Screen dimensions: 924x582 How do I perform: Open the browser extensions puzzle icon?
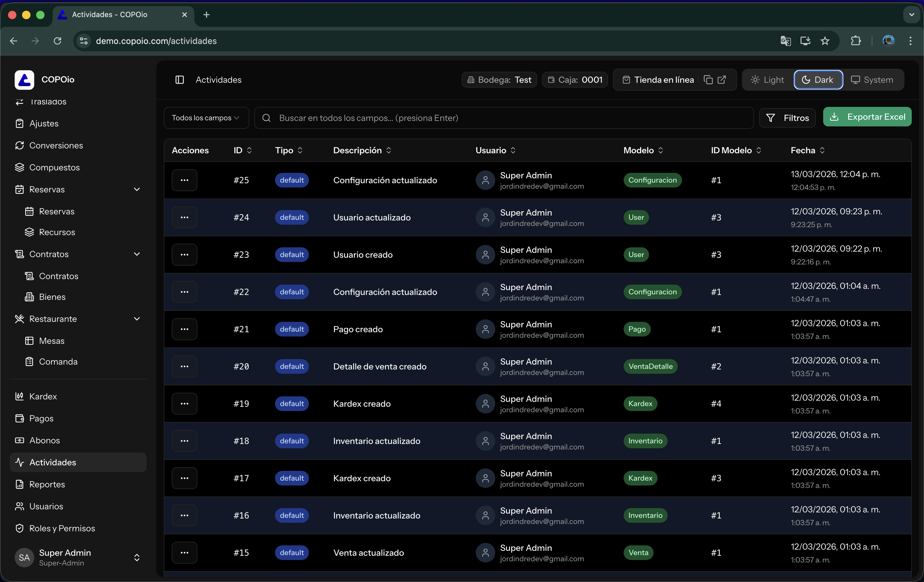856,41
